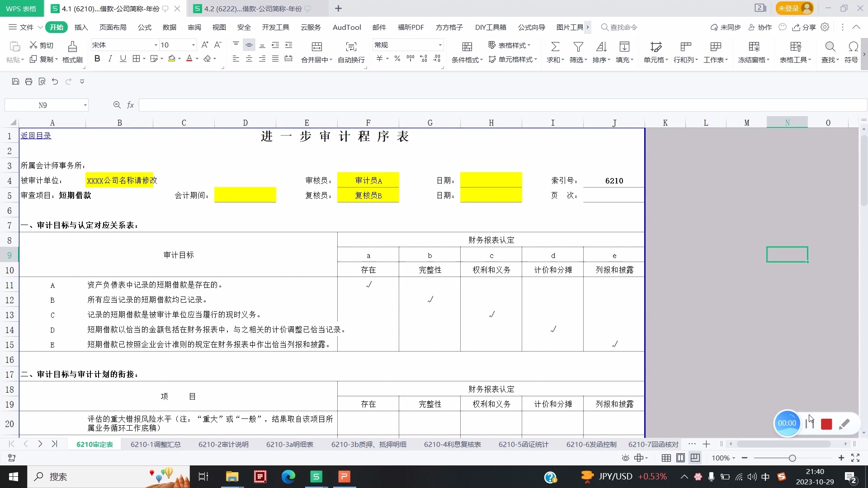Open the 页面布局 tab

click(113, 27)
